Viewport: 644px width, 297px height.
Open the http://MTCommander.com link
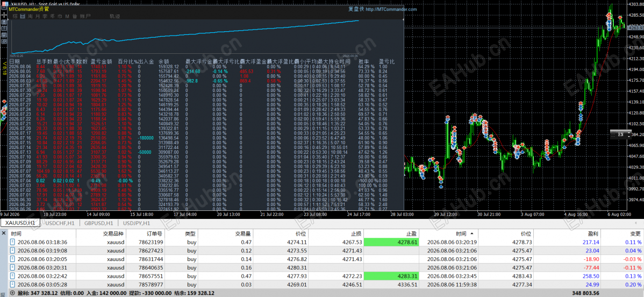(390, 9)
